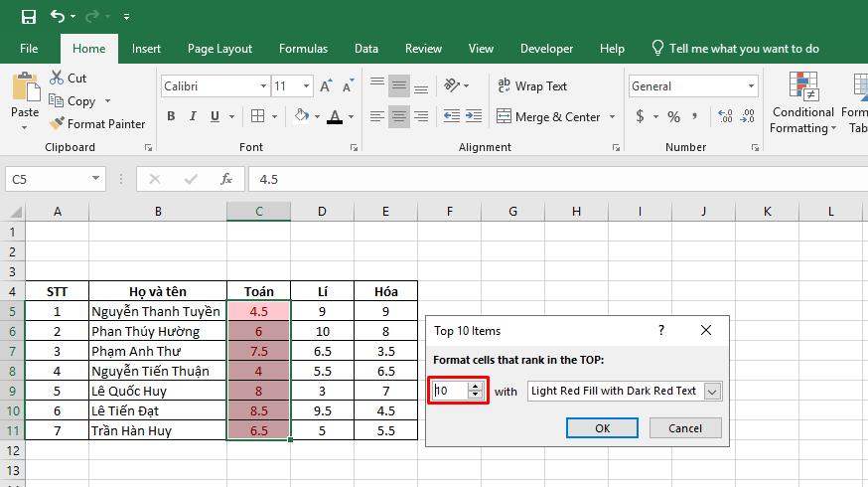Screen dimensions: 868x487
Task: Decrease decimal places
Action: point(747,116)
